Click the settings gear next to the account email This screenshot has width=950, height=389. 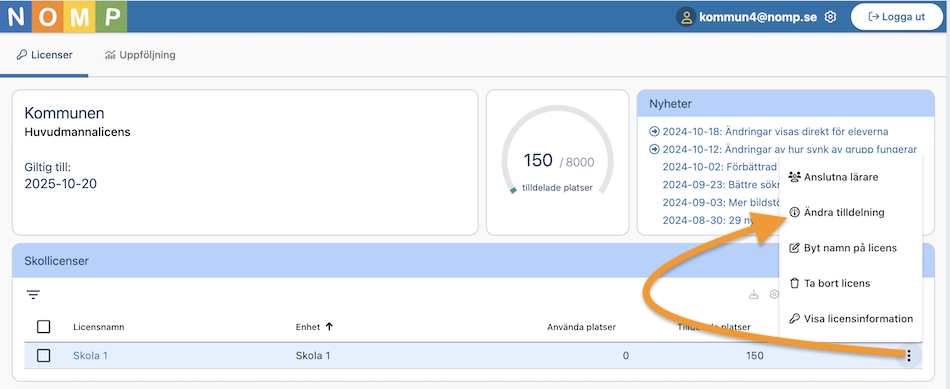tap(831, 17)
